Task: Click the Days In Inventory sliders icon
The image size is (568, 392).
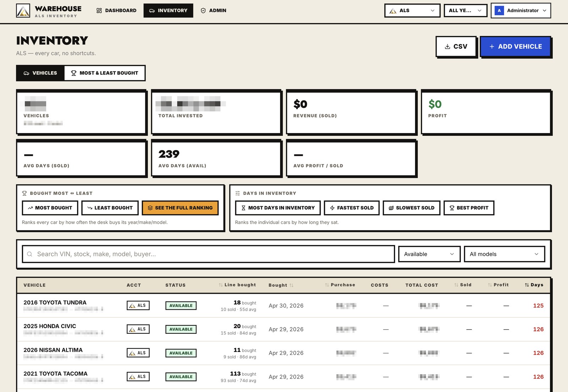Action: coord(237,193)
